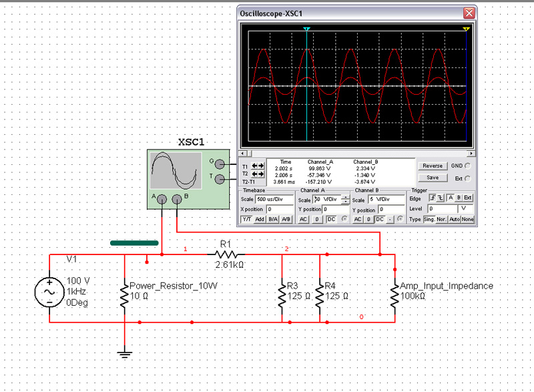Decrease Channel A scale with down stepper
534x392 pixels.
pos(345,202)
